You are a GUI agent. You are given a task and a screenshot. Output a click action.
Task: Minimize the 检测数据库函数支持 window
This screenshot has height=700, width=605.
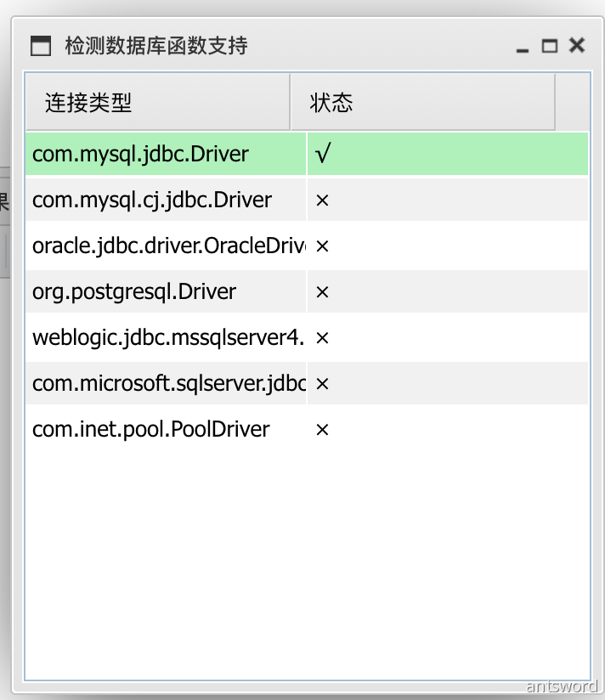click(523, 48)
